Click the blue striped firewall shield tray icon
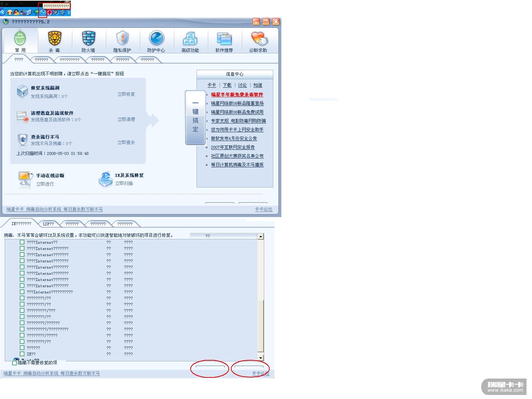Viewport: 532px width, 399px height. 62,12
